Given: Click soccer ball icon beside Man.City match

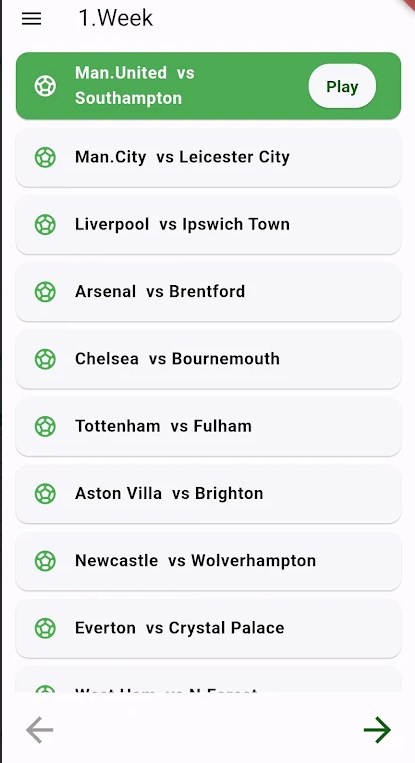Looking at the screenshot, I should (x=45, y=158).
